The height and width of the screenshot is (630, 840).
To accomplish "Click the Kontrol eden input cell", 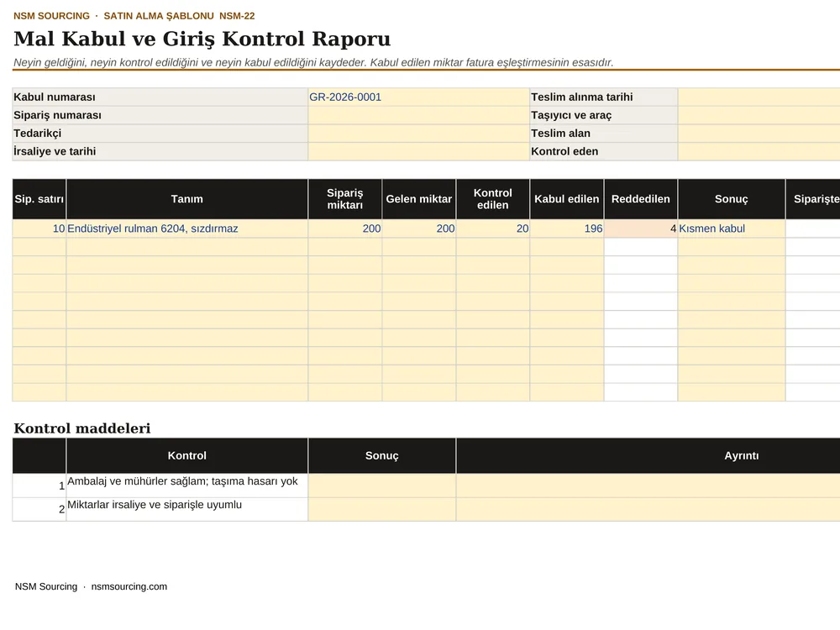I will (759, 151).
